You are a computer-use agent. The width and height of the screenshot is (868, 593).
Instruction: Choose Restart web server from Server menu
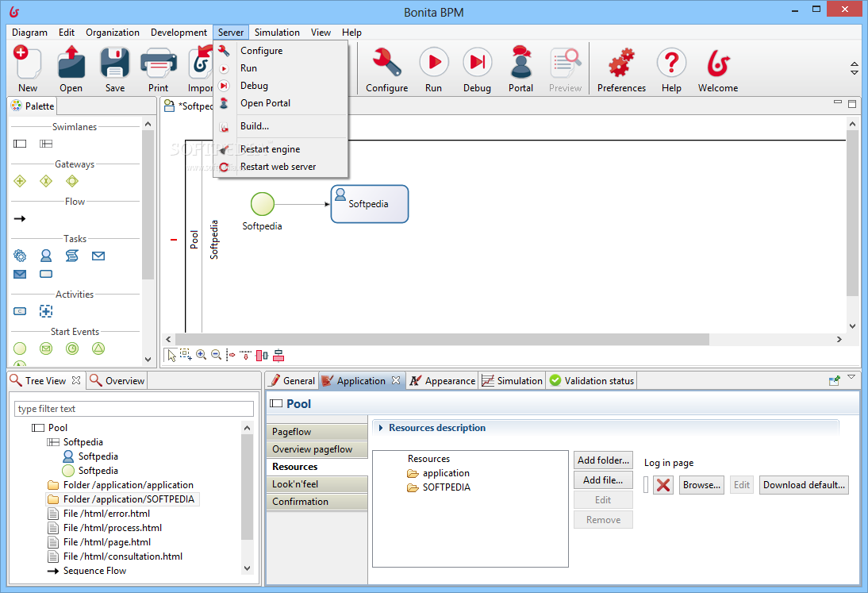click(x=281, y=167)
